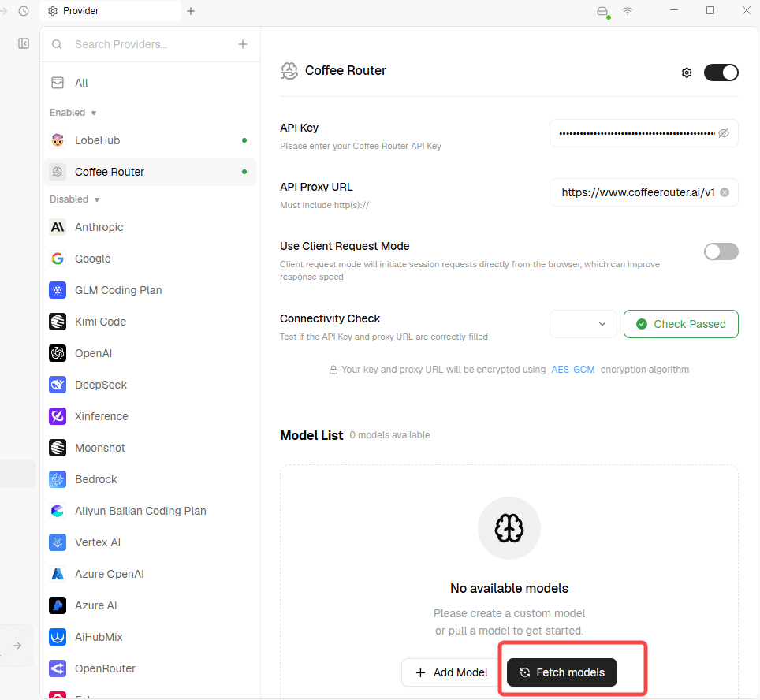760x700 pixels.
Task: Open the LobeHub provider entry
Action: coord(150,140)
